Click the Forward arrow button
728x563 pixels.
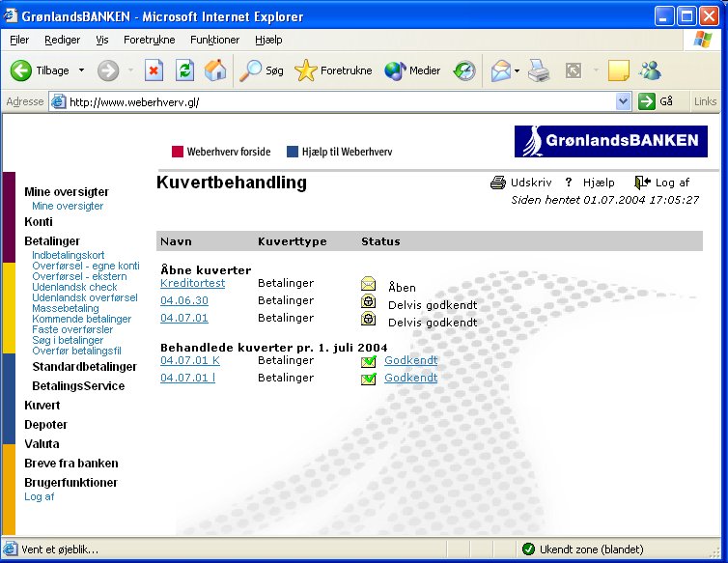coord(108,70)
